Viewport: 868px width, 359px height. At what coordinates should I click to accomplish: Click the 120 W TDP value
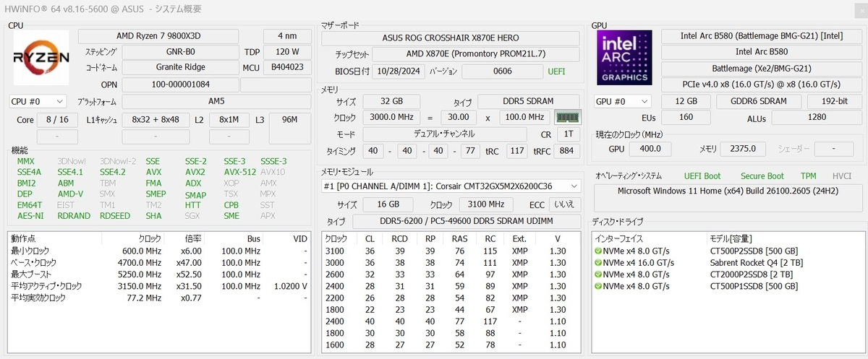[288, 52]
